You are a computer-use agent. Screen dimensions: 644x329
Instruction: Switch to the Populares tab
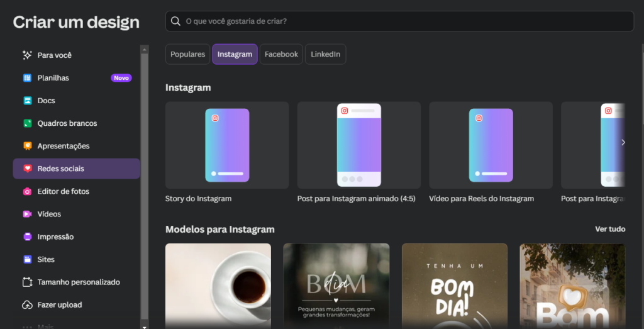coord(187,54)
